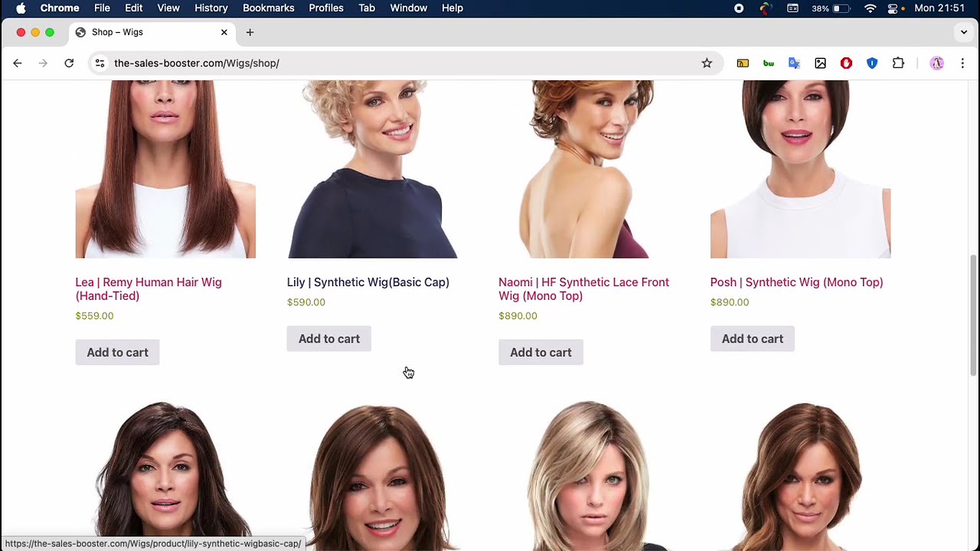Open the Bookmarks menu
980x551 pixels.
(x=269, y=8)
